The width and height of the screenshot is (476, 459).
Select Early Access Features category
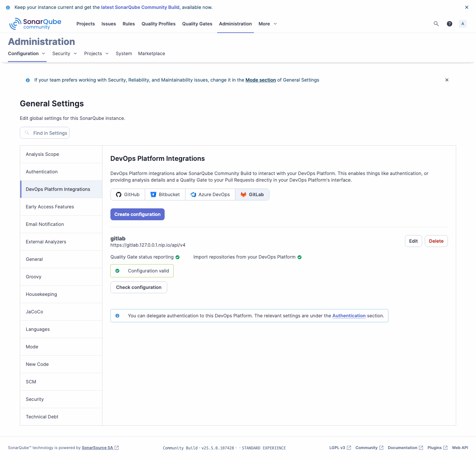pyautogui.click(x=61, y=207)
